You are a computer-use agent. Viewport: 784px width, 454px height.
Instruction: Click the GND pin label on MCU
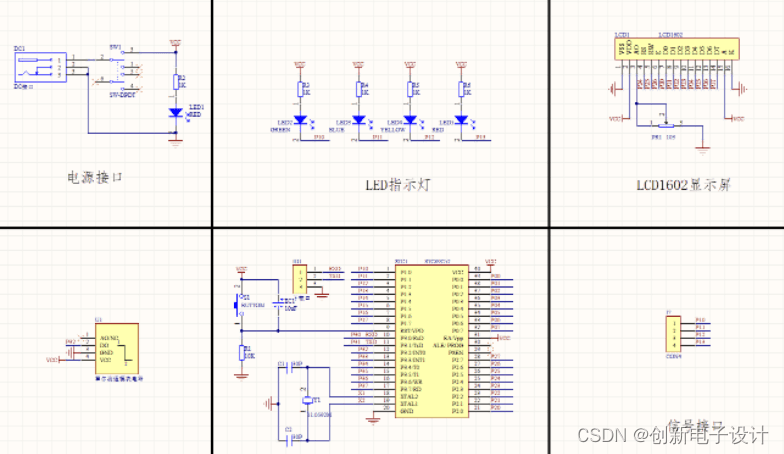407,411
